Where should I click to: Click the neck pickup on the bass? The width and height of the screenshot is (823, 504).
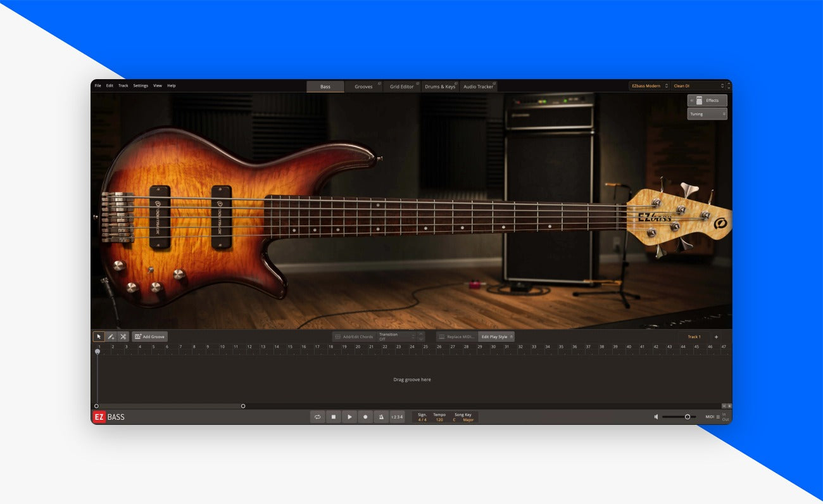(x=222, y=217)
